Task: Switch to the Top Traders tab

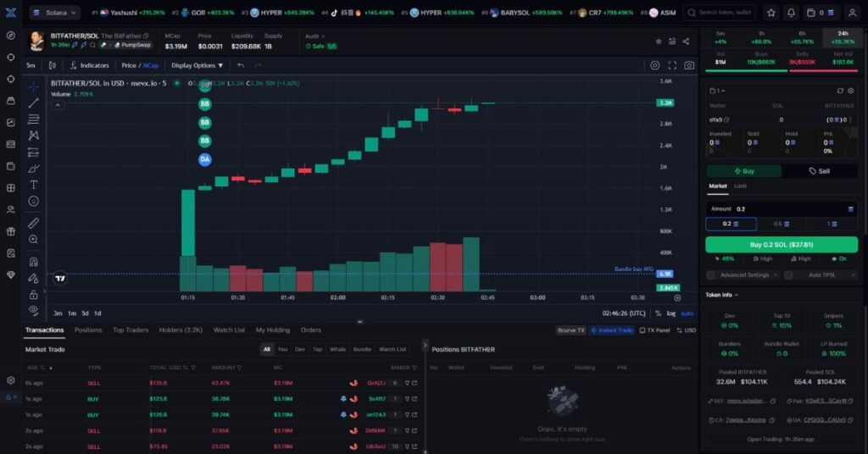Action: coord(131,330)
